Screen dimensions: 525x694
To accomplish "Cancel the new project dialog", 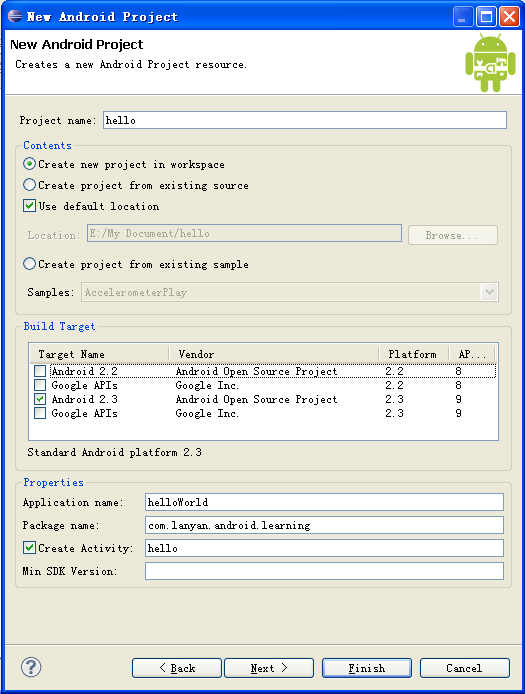I will [464, 668].
